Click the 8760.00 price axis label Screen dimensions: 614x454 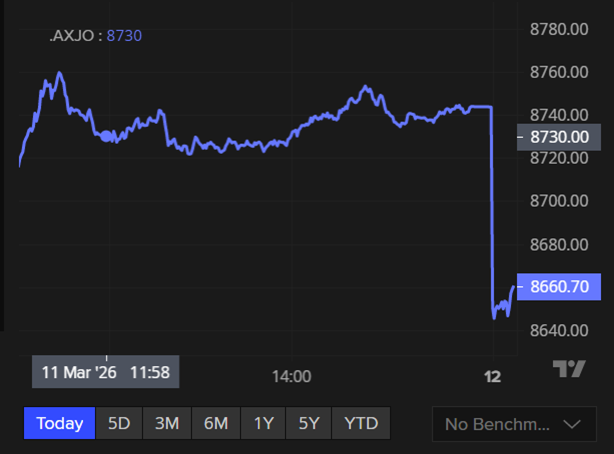[x=558, y=72]
